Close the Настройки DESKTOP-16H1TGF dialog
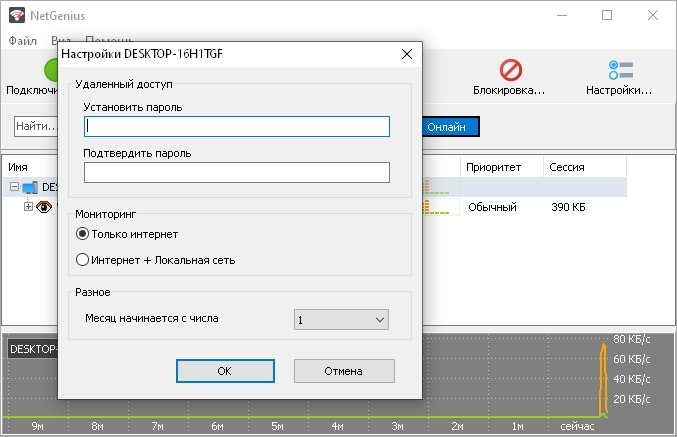677x437 pixels. 407,54
